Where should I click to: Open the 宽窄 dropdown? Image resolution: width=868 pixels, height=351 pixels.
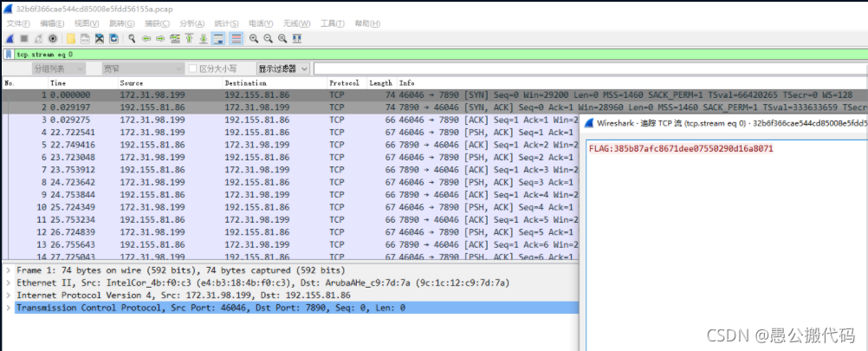click(x=142, y=68)
